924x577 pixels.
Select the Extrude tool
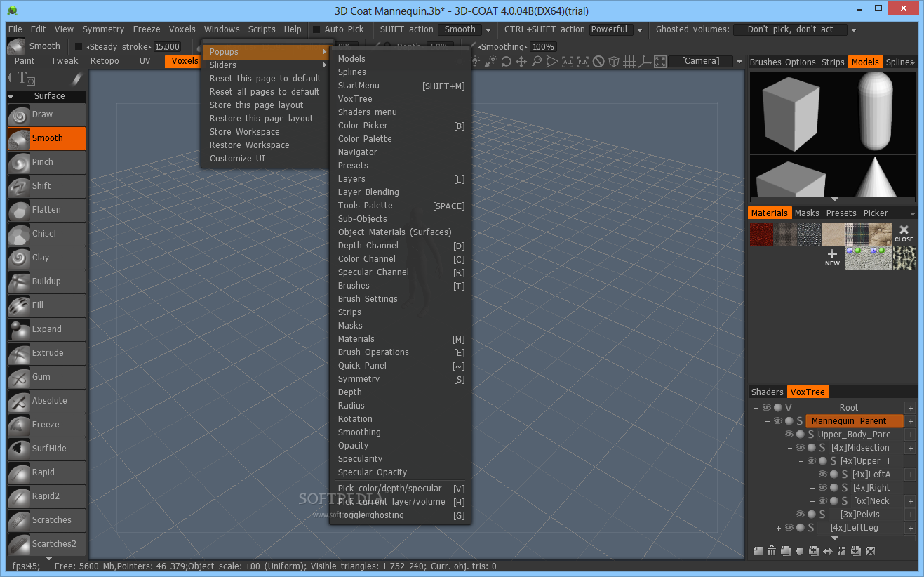[x=46, y=353]
